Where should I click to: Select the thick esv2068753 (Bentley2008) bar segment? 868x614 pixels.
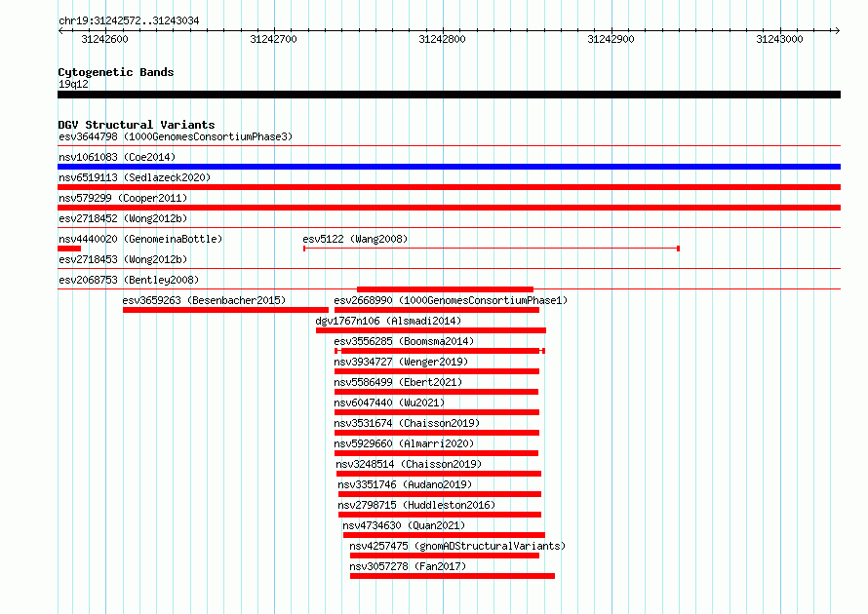click(x=445, y=289)
